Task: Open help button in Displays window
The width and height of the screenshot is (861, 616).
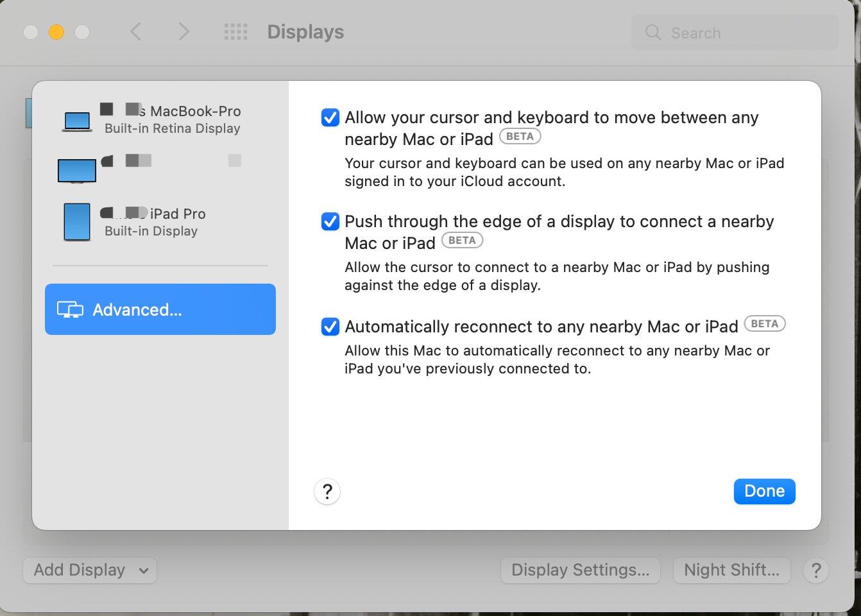Action: tap(816, 570)
